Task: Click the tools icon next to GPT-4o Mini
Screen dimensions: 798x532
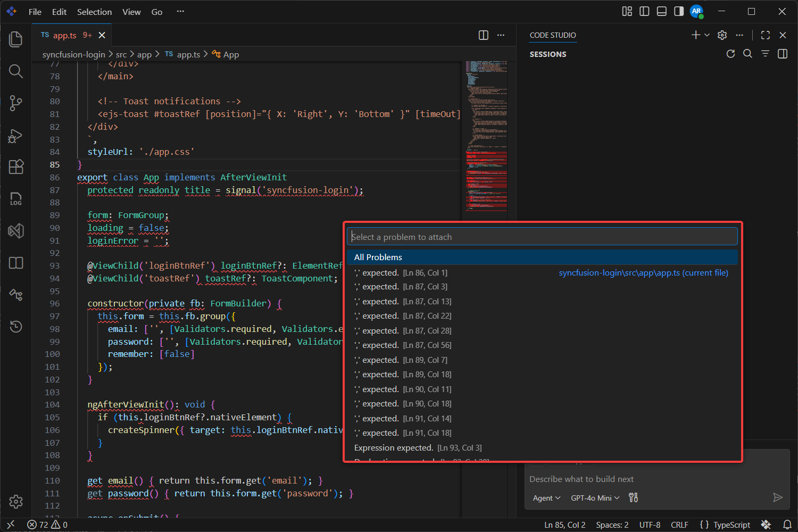Action: (x=633, y=497)
